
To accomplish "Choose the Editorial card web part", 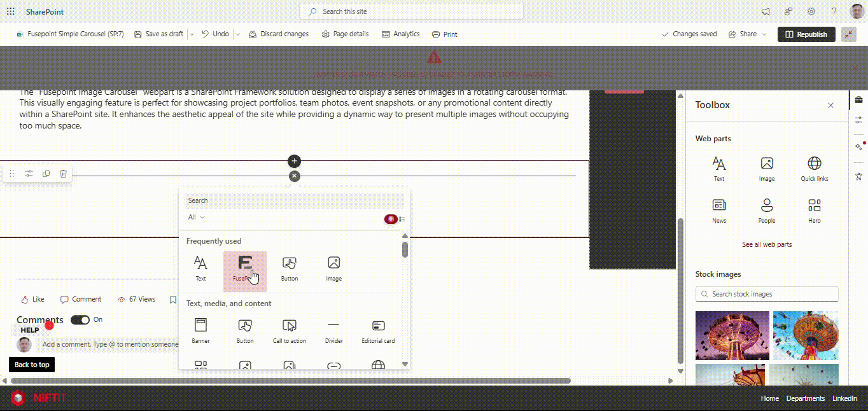I will (x=378, y=331).
